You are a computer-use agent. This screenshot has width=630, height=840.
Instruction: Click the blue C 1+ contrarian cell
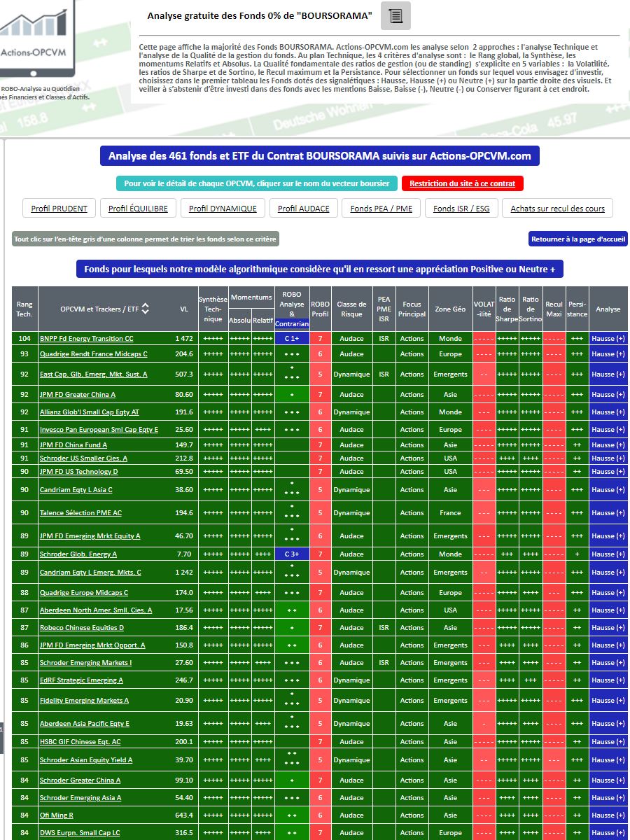[292, 339]
